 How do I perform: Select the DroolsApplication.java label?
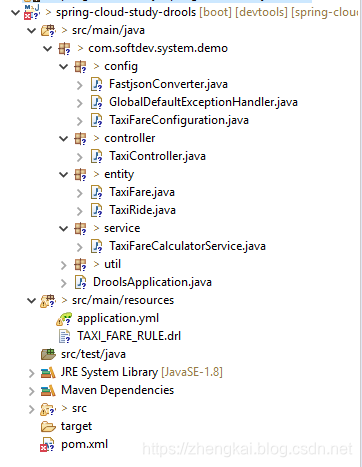152,283
